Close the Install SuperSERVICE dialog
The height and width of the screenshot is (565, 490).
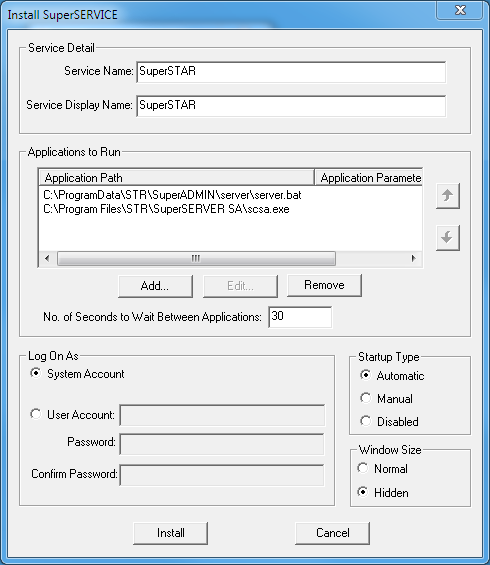point(460,10)
